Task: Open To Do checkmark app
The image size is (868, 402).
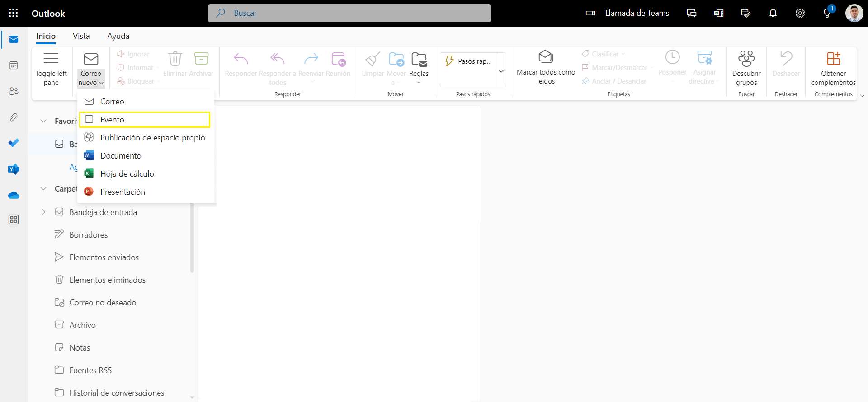Action: click(14, 143)
